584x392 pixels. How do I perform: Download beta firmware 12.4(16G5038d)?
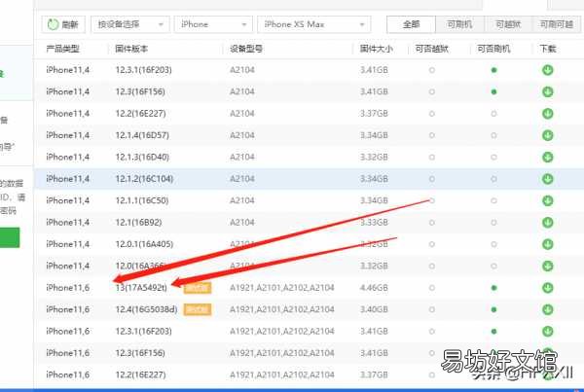pos(547,309)
